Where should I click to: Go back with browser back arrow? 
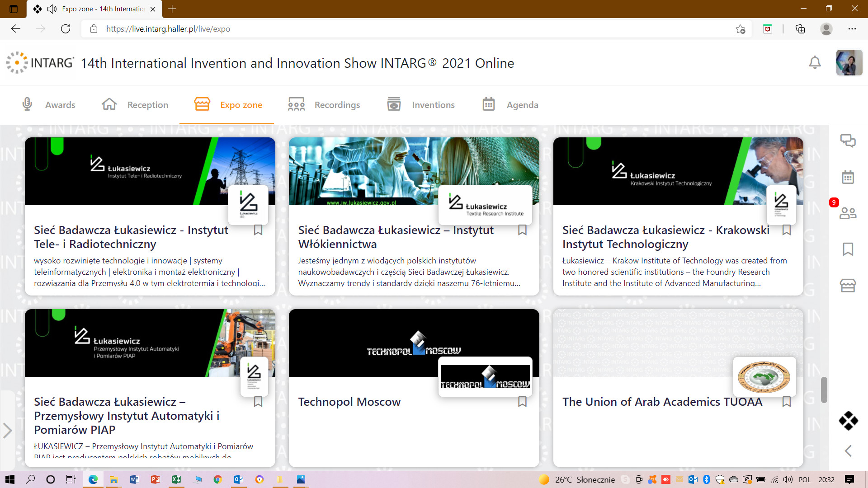click(16, 29)
